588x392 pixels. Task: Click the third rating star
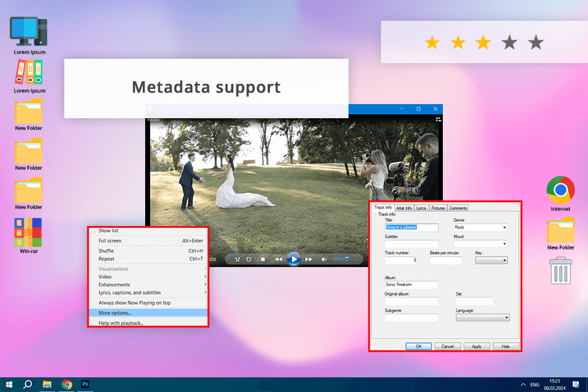pos(483,42)
